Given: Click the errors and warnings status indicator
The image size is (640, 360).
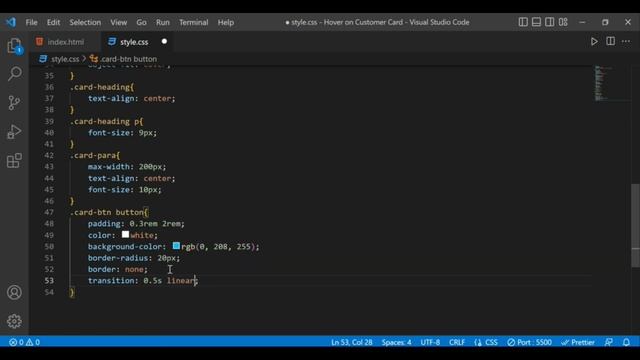Looking at the screenshot, I should click(x=24, y=342).
